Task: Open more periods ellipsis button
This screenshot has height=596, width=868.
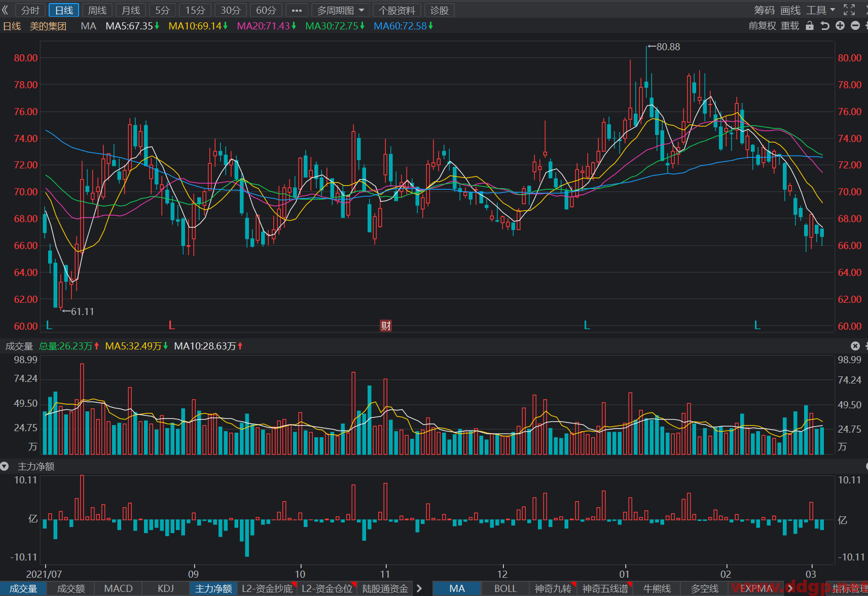Action: [x=297, y=10]
